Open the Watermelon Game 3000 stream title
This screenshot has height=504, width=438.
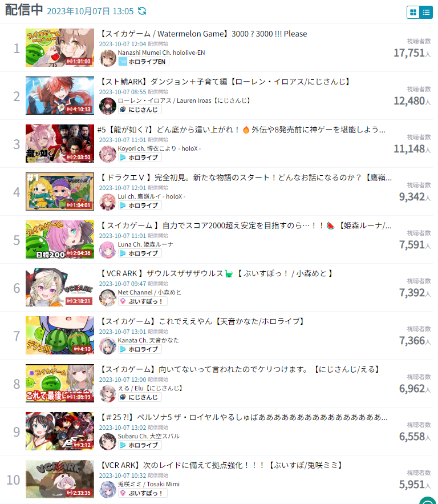pyautogui.click(x=203, y=34)
